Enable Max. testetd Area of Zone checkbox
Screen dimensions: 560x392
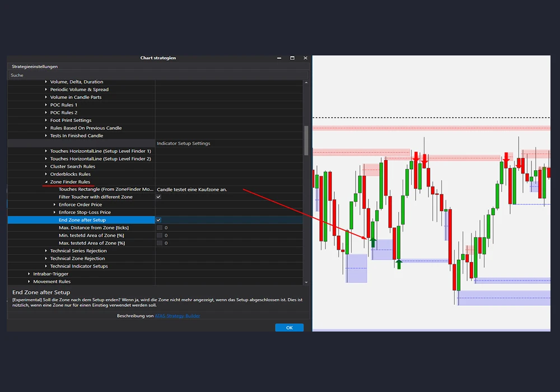159,243
